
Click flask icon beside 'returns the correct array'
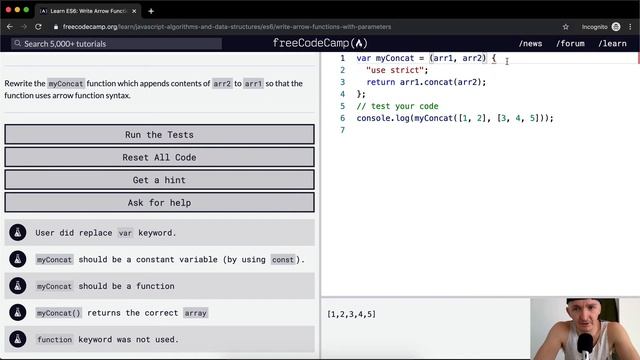click(x=18, y=313)
